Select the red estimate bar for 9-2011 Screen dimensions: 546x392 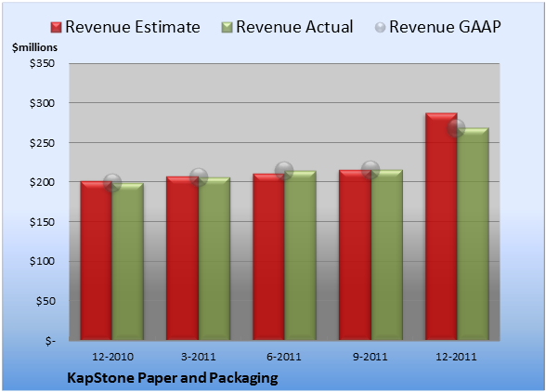tap(355, 255)
